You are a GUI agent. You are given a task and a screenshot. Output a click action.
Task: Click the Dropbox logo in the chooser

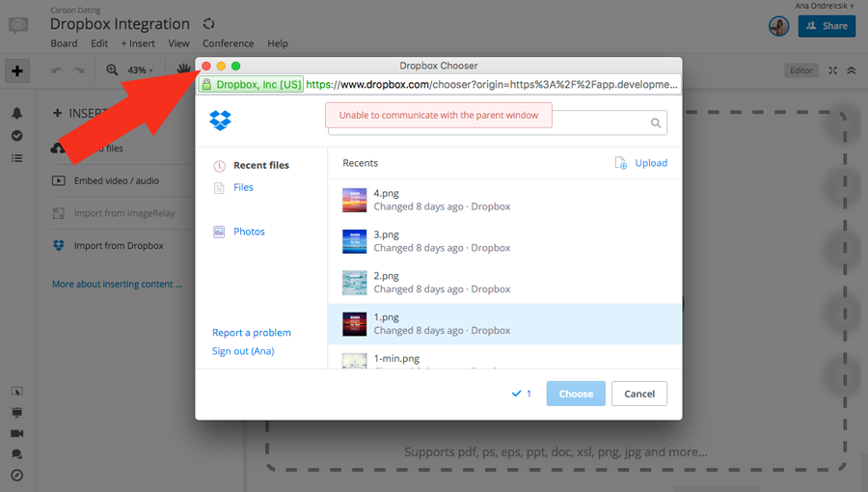coord(220,120)
